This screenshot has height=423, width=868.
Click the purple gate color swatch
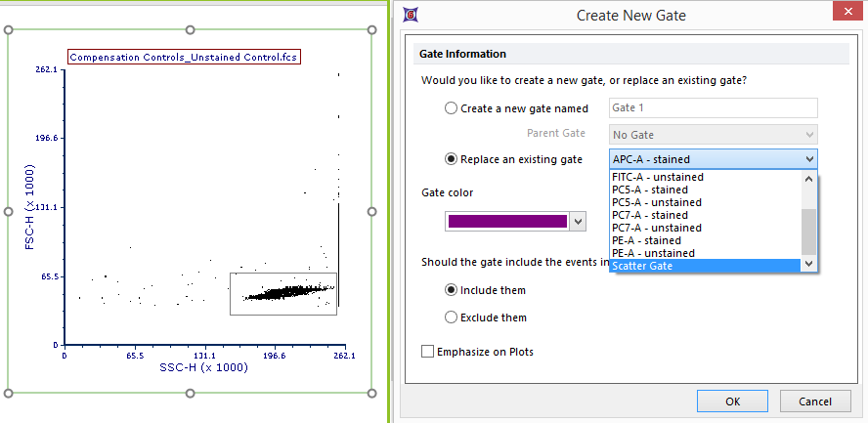(x=506, y=222)
